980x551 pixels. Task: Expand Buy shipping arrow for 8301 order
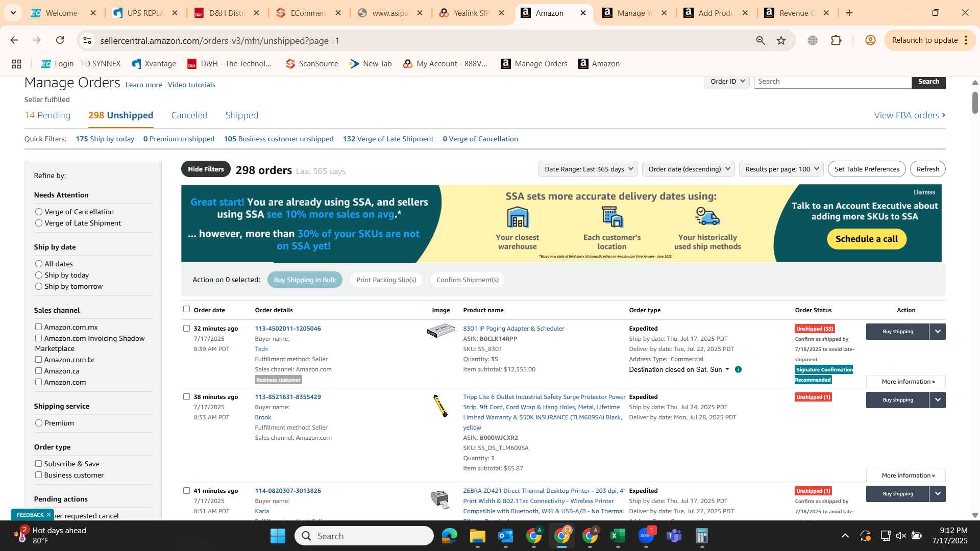[x=938, y=332]
